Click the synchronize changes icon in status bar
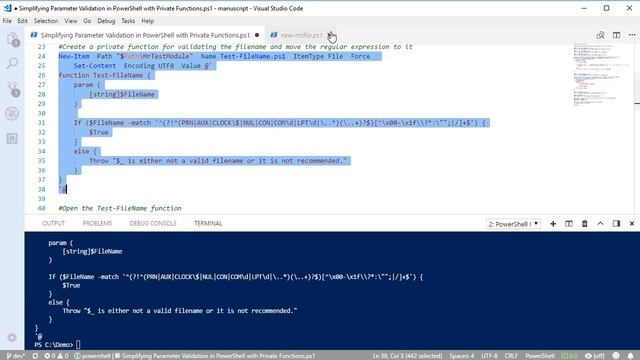This screenshot has width=640, height=360. point(35,356)
